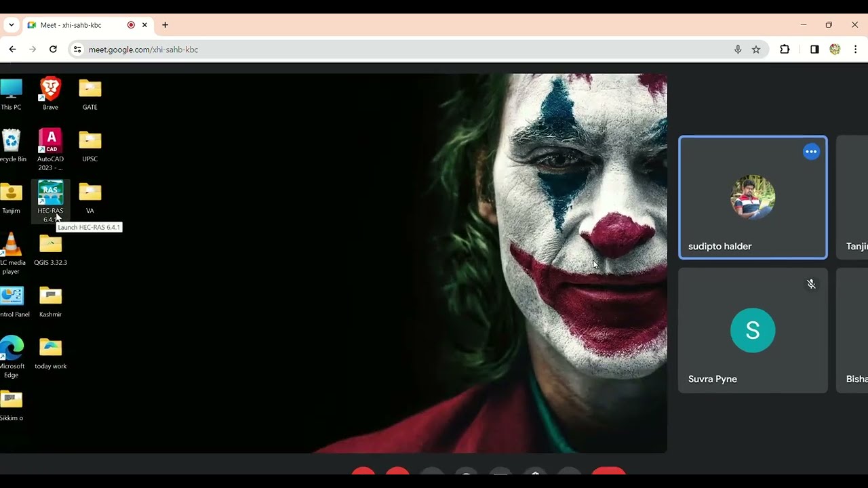Screen dimensions: 868x488
Task: Select the Brave browser shortcut
Action: tap(50, 94)
